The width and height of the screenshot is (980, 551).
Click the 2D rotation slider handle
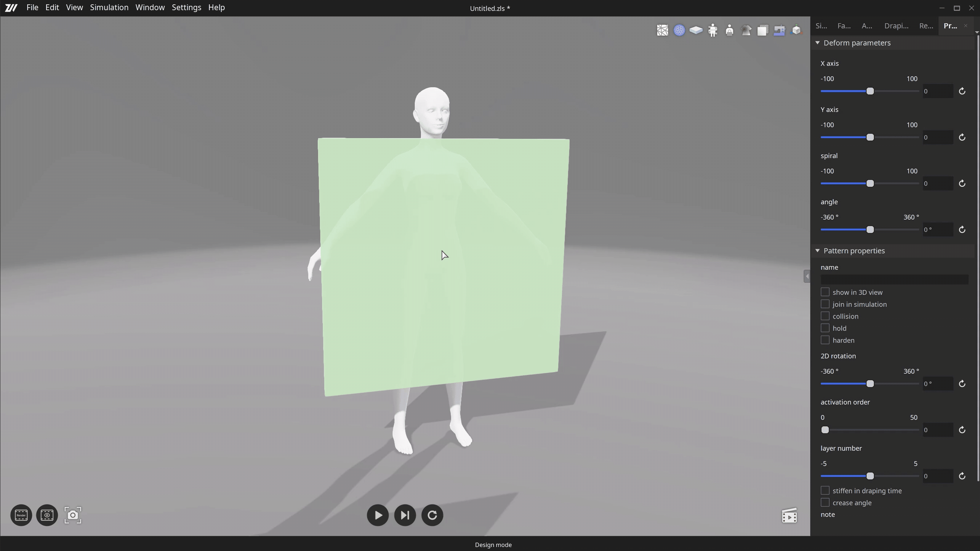[x=869, y=384]
